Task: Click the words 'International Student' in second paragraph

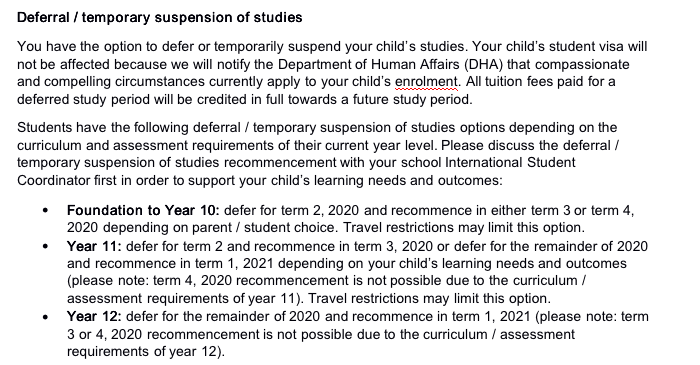Action: (510, 162)
